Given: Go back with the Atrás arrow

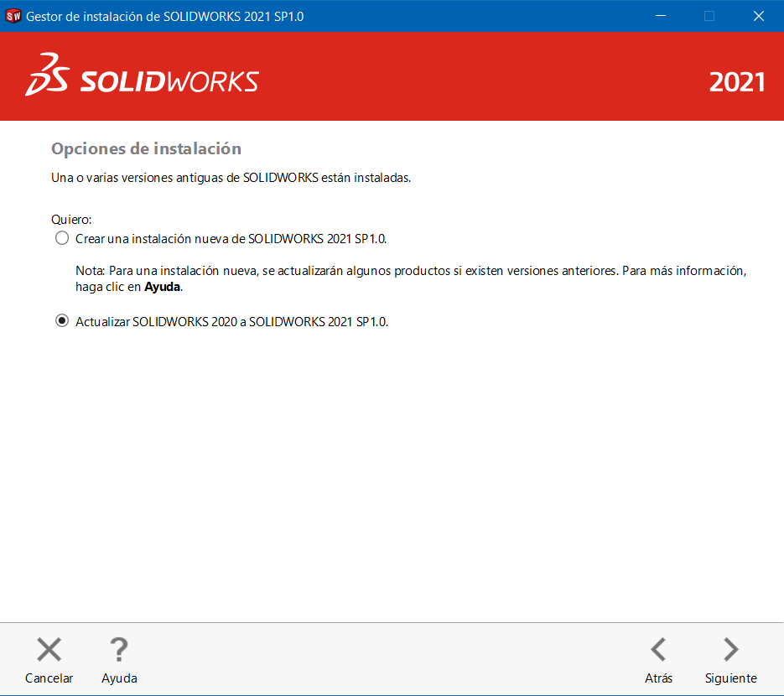Looking at the screenshot, I should click(658, 650).
